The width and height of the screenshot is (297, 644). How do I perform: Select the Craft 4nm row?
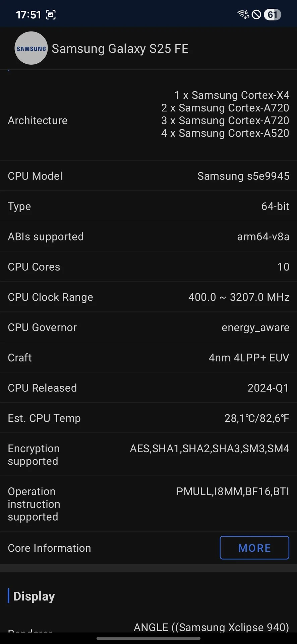[148, 358]
